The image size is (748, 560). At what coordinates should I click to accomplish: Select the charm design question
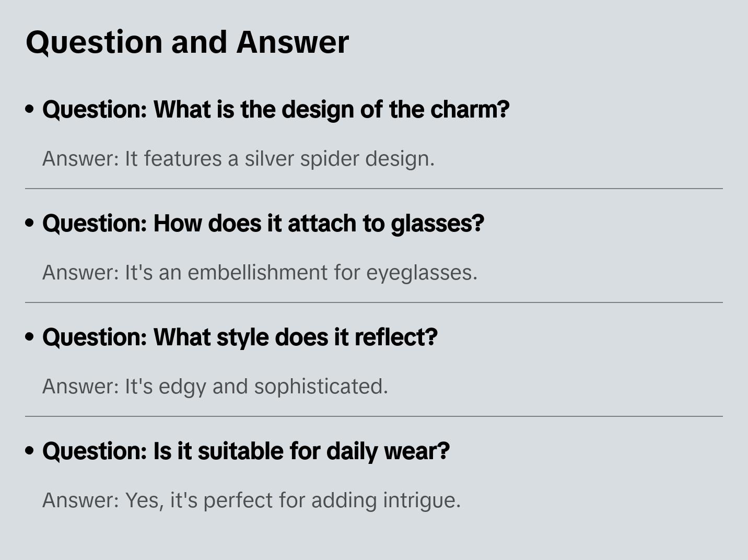276,110
